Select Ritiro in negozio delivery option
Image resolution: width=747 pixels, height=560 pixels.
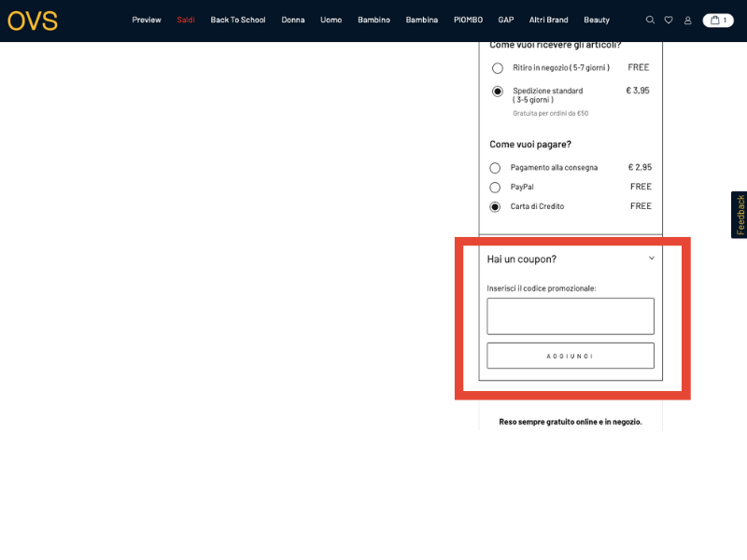pyautogui.click(x=498, y=68)
